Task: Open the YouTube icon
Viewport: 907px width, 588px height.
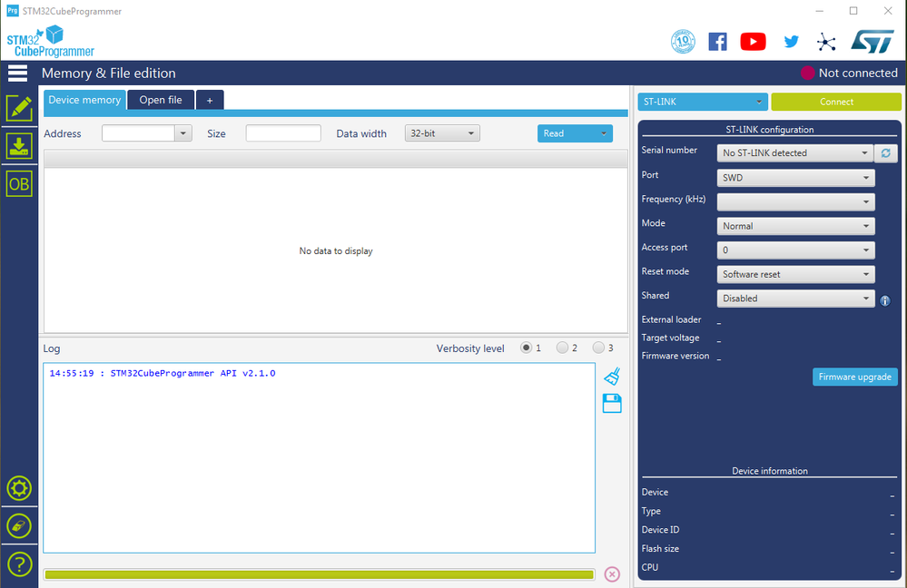Action: pos(754,42)
